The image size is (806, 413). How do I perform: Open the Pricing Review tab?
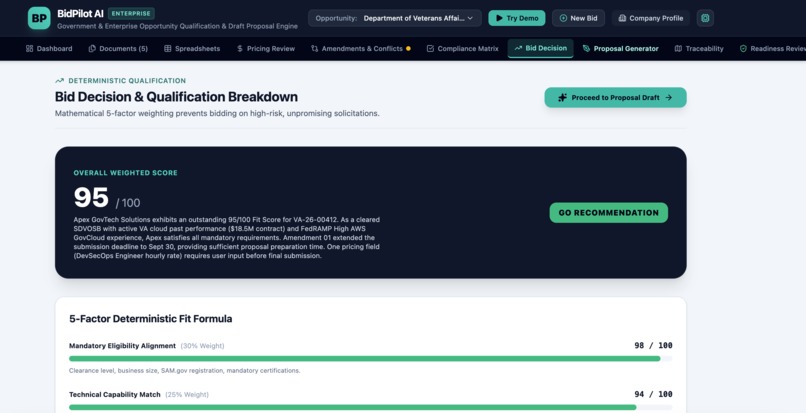pyautogui.click(x=266, y=48)
